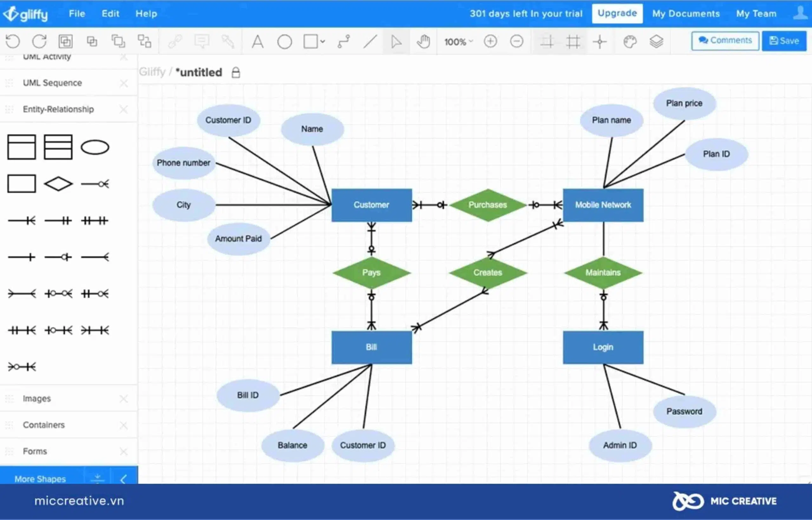This screenshot has width=812, height=520.
Task: Select the straight Line tool
Action: click(370, 42)
